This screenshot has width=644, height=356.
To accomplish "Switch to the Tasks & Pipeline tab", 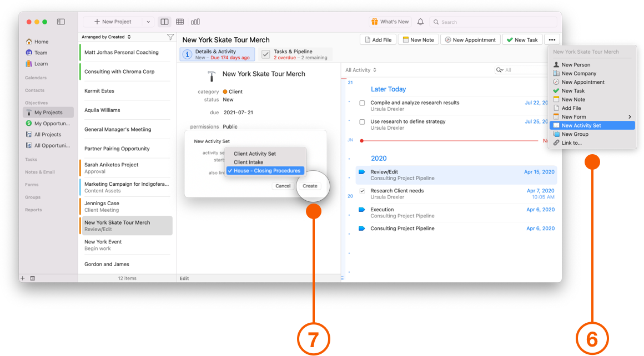I will pyautogui.click(x=295, y=54).
